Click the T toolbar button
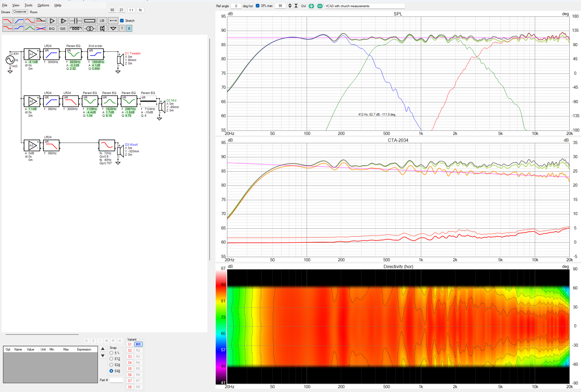This screenshot has width=581, height=392. click(122, 28)
